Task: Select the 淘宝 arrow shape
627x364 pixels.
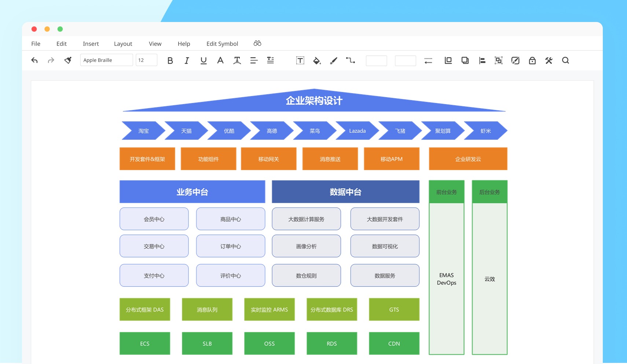Action: [143, 131]
